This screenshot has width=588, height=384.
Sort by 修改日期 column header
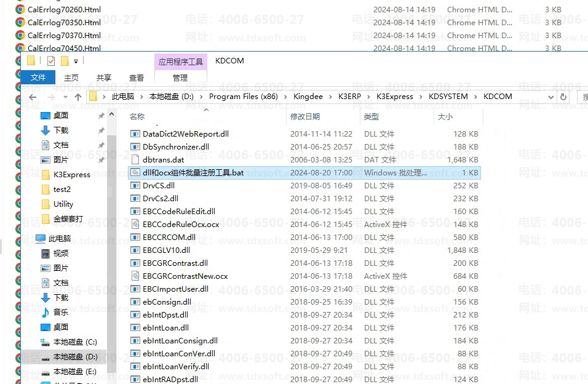306,116
